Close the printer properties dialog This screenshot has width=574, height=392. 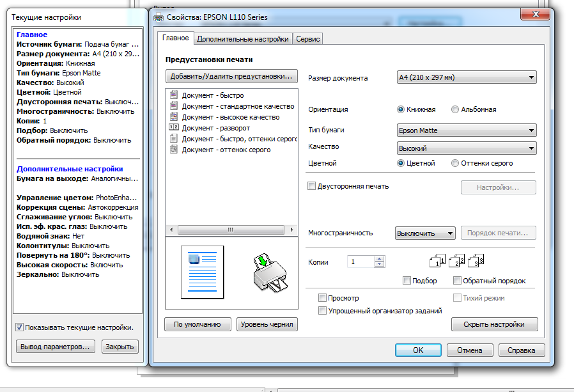(536, 14)
